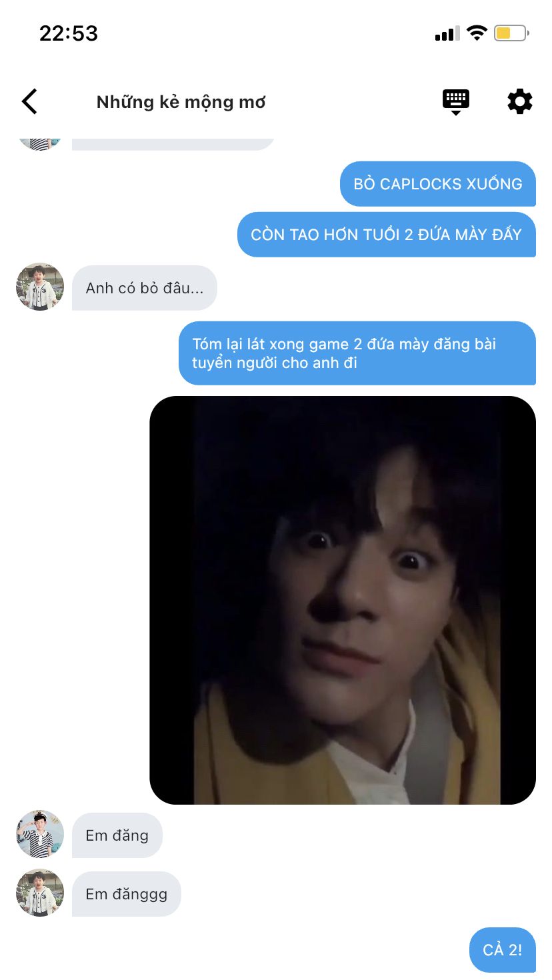Hide keyboard using the keyboard icon
This screenshot has width=552, height=980.
[456, 102]
